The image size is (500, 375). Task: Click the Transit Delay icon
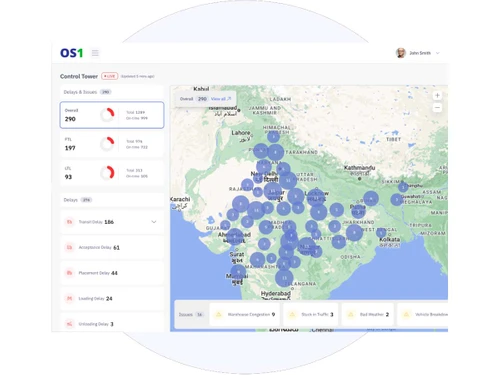tap(69, 222)
